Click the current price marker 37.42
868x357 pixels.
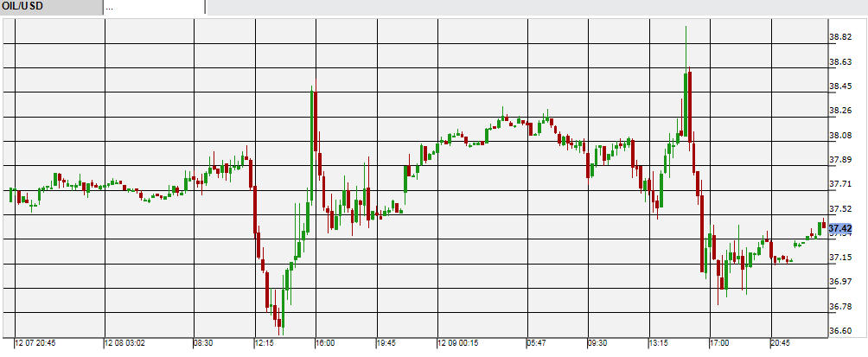(839, 228)
